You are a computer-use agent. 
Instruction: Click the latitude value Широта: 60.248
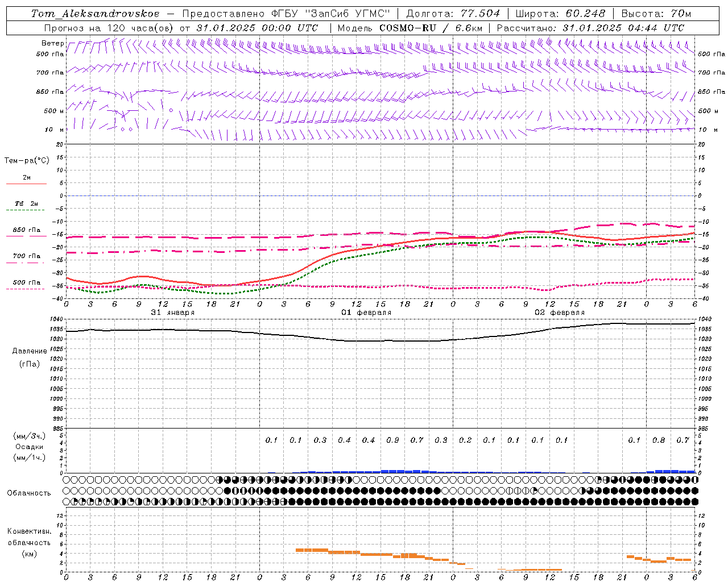point(560,14)
